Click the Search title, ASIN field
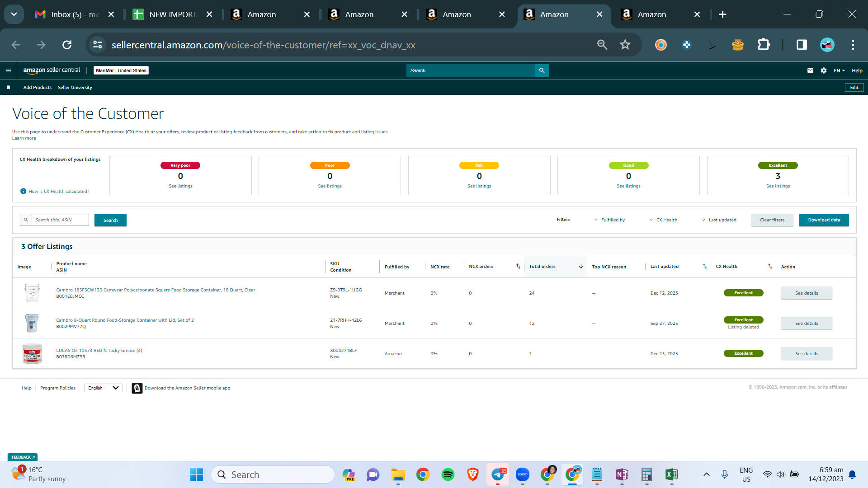Viewport: 868px width, 488px height. click(60, 220)
